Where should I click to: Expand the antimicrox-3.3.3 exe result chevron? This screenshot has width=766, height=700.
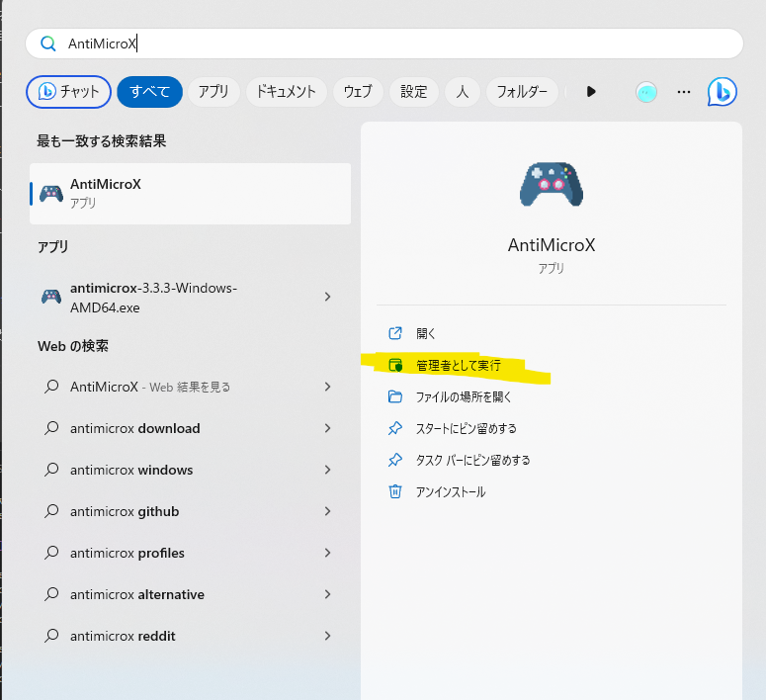point(327,297)
